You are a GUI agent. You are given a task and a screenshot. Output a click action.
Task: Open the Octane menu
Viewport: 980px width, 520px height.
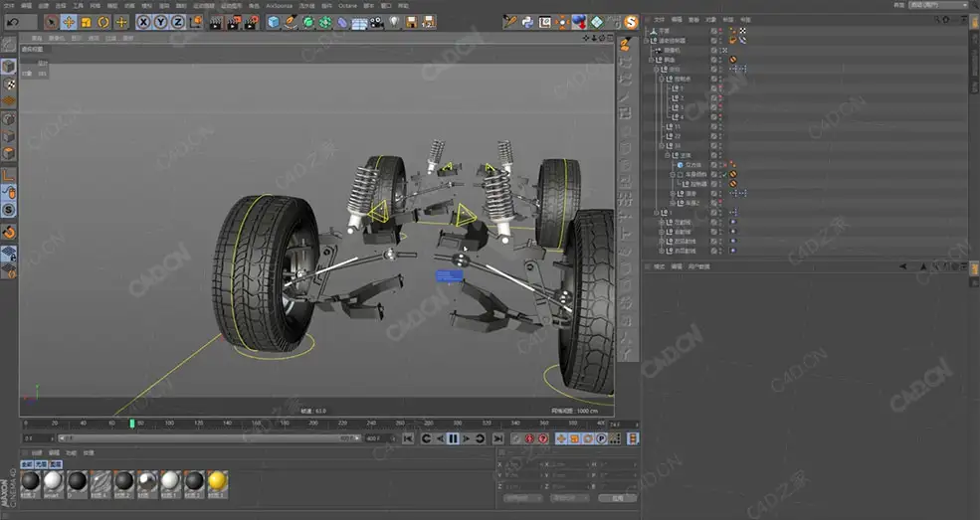coord(347,6)
